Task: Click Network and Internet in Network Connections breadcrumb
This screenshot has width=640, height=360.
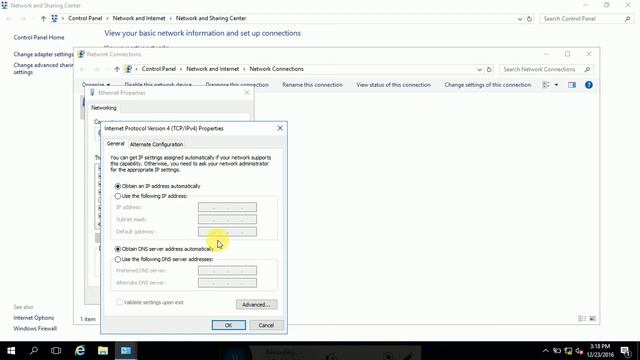Action: point(213,69)
